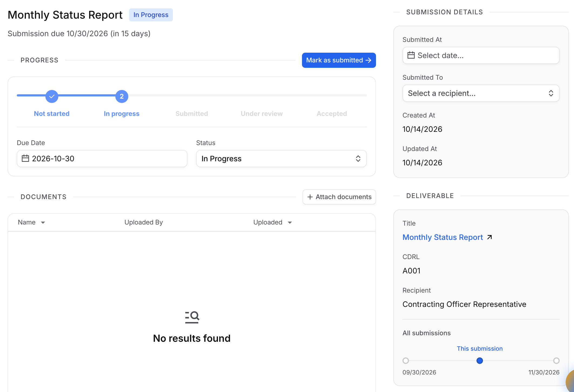Sort documents by the Uploaded column
The image size is (574, 392).
tap(273, 222)
